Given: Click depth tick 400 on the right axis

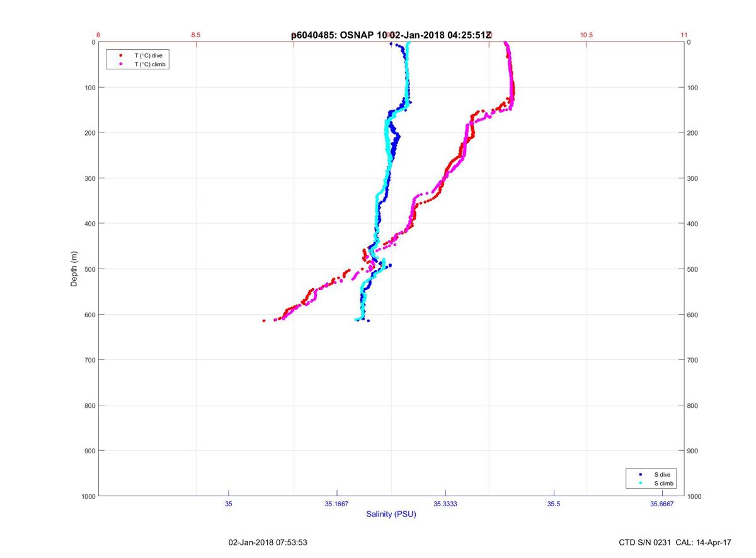Looking at the screenshot, I should (693, 224).
